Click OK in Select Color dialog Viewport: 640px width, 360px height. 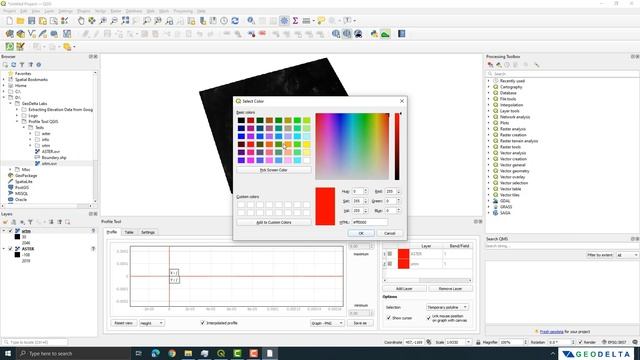click(361, 233)
